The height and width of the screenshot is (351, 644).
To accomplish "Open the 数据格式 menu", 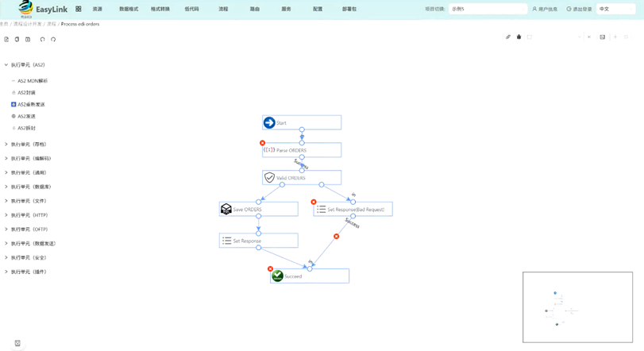I will coord(128,9).
